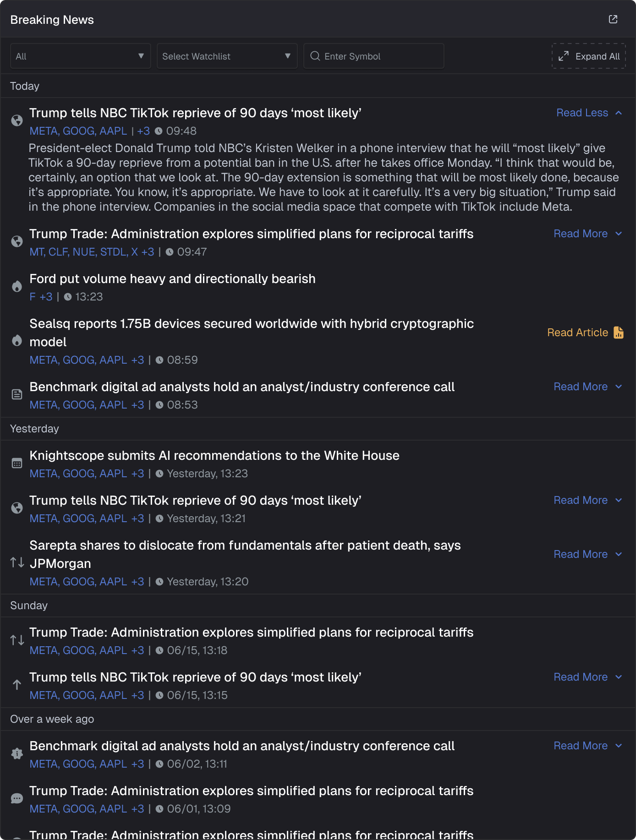Open Knightscope submits AI recommendations headline
This screenshot has height=840, width=636.
pyautogui.click(x=214, y=455)
